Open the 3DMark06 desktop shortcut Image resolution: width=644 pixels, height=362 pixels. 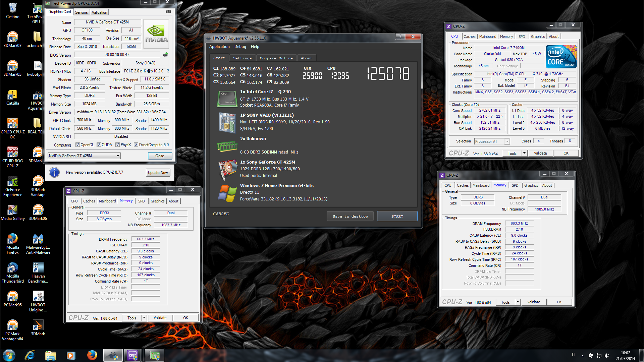coord(38,213)
